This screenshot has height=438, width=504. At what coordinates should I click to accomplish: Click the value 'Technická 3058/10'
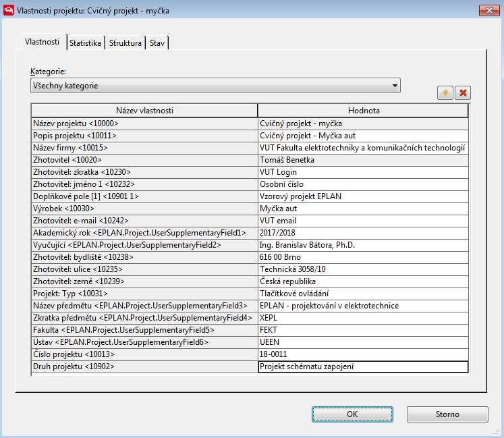(x=363, y=269)
